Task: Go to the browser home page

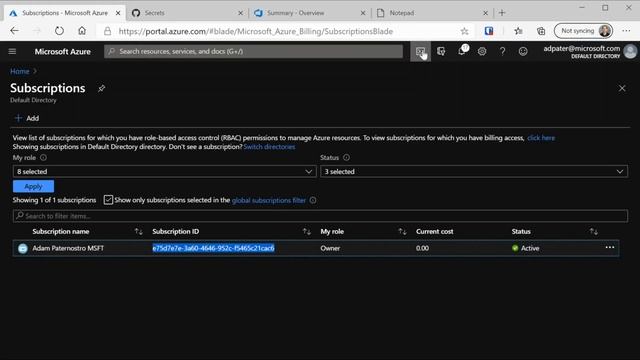Action: click(x=82, y=31)
